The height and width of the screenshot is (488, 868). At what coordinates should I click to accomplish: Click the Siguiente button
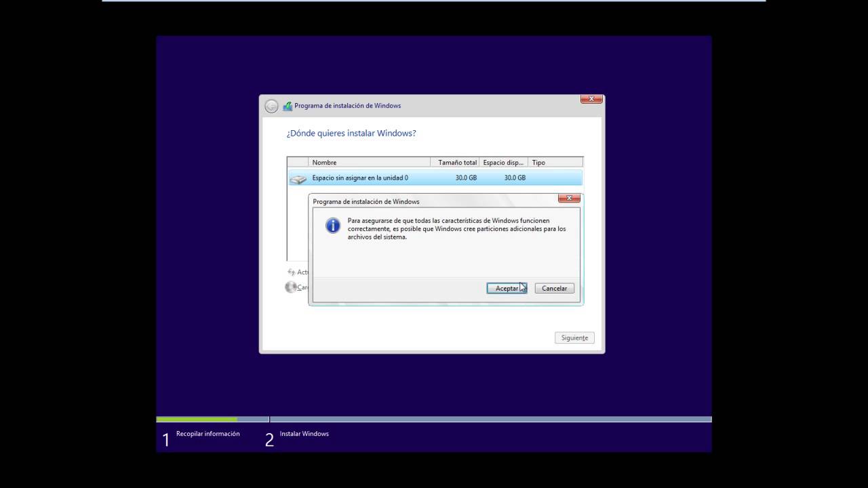pos(574,338)
